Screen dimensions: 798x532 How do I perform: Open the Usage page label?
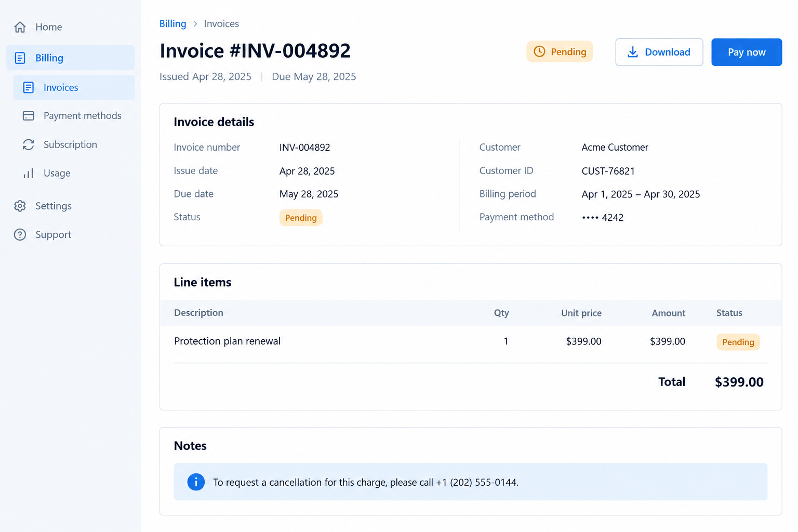[57, 173]
